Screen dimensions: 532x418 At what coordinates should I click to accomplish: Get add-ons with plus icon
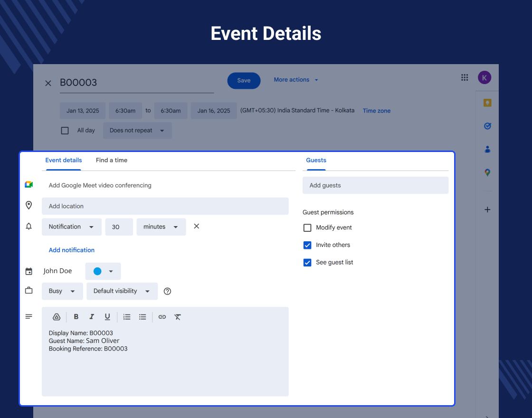487,209
